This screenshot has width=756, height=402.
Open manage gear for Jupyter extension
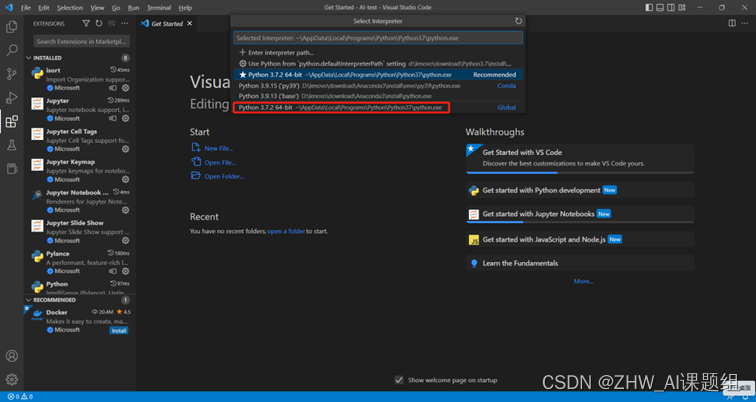[125, 119]
